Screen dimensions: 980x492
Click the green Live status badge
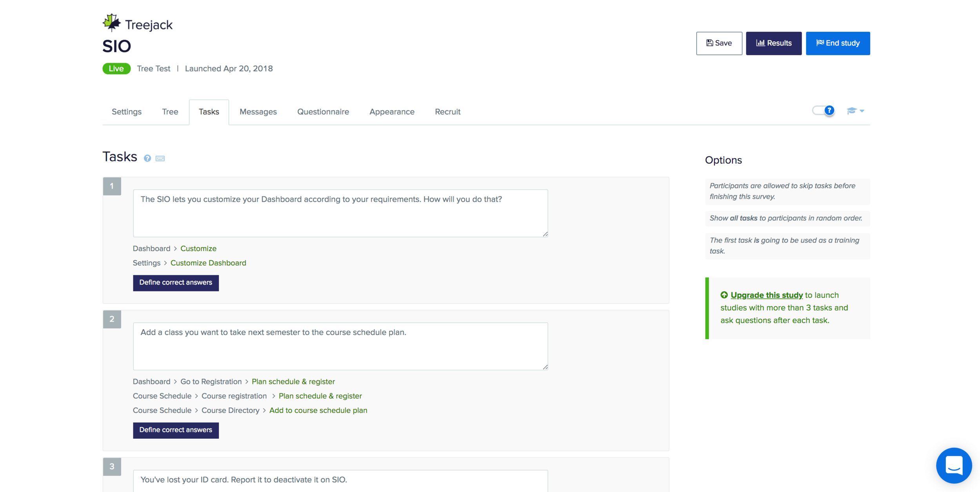[x=116, y=69]
